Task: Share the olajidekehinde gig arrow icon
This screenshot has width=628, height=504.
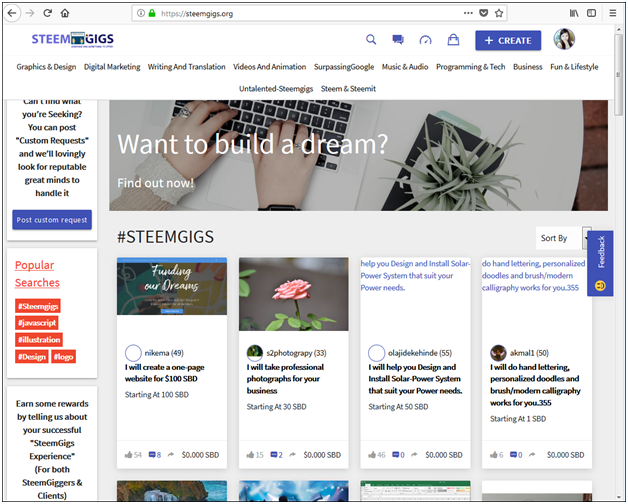Action: pyautogui.click(x=414, y=455)
